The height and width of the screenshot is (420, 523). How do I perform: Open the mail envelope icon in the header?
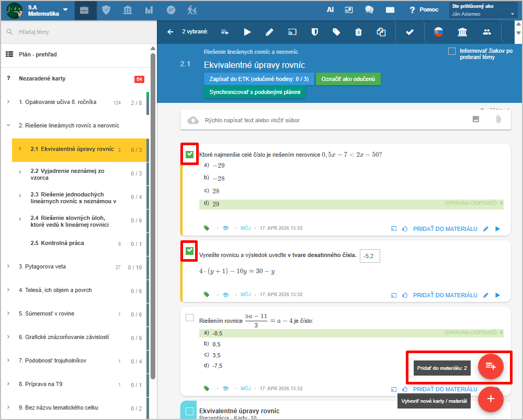390,10
